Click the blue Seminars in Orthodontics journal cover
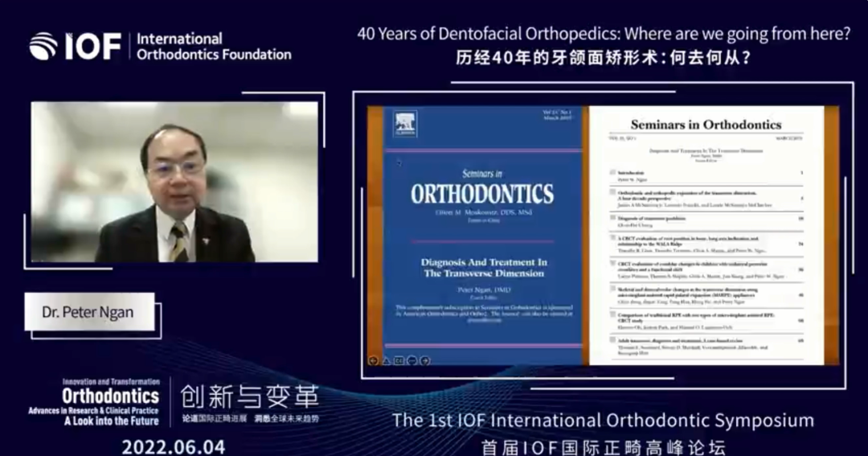Image resolution: width=868 pixels, height=456 pixels. [x=483, y=236]
